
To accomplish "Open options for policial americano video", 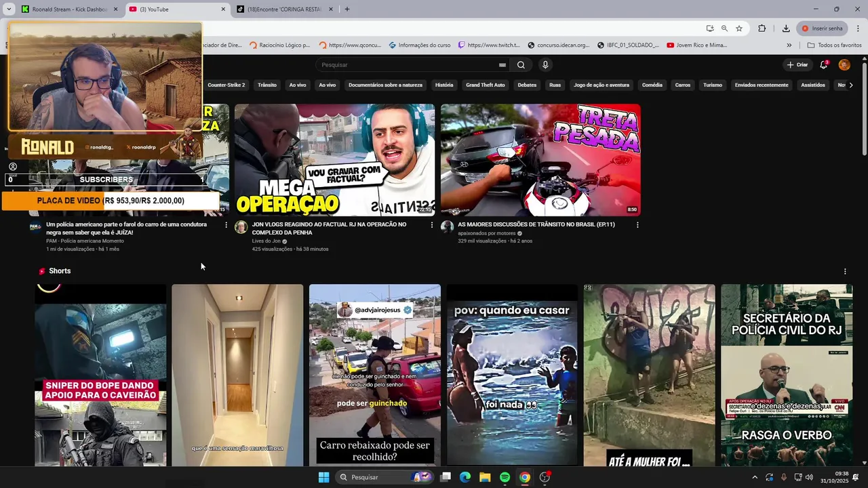I will pos(226,225).
